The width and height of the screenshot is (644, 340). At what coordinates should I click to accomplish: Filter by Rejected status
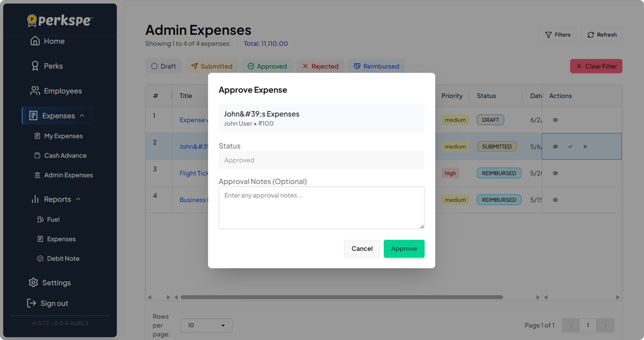click(320, 66)
